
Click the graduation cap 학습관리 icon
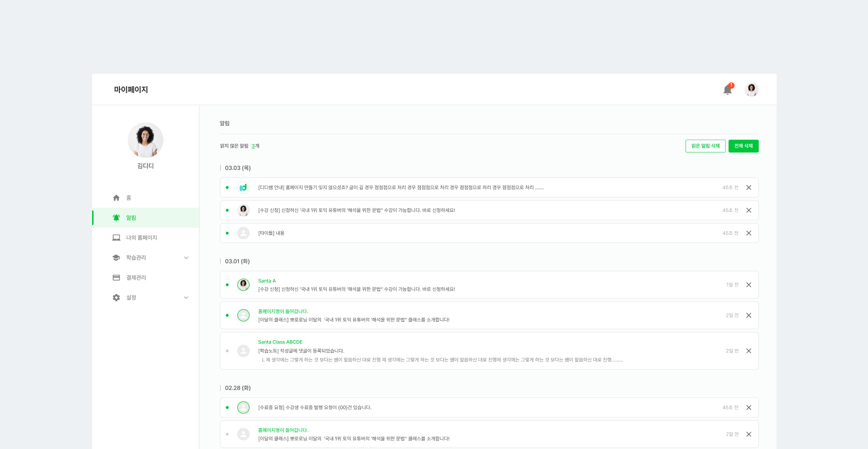(x=116, y=258)
